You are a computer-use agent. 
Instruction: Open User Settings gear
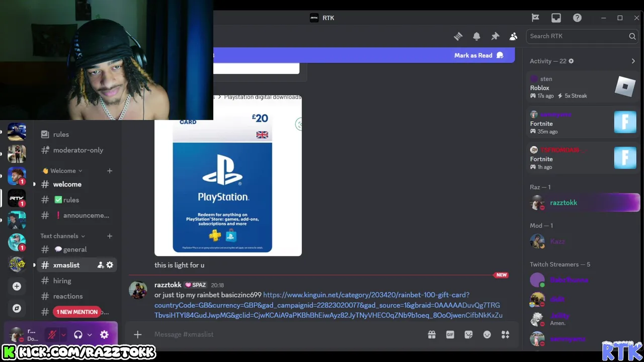104,334
